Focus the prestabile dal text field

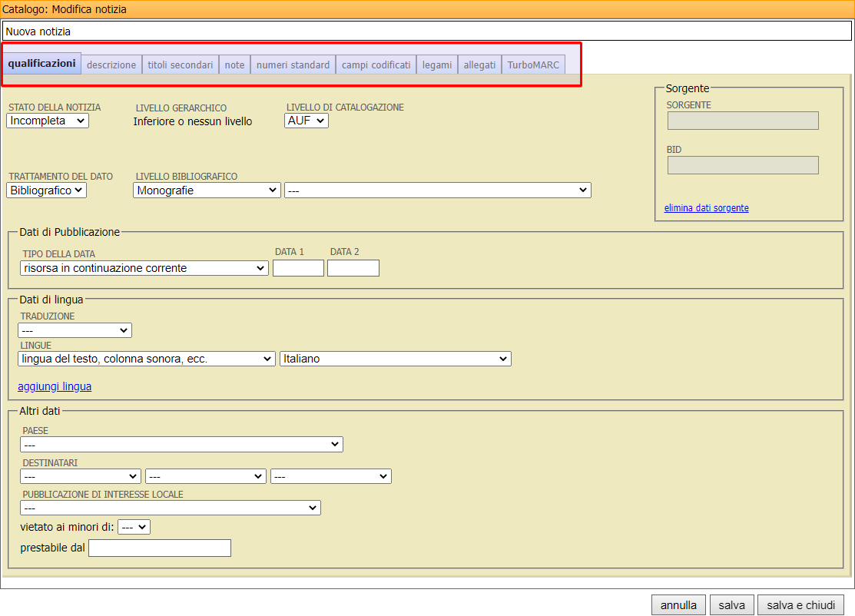point(160,548)
